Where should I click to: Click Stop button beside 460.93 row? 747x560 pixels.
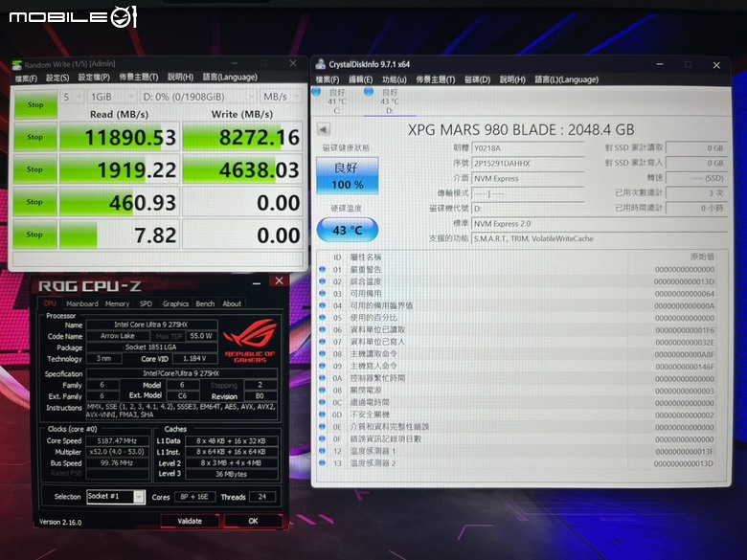35,202
